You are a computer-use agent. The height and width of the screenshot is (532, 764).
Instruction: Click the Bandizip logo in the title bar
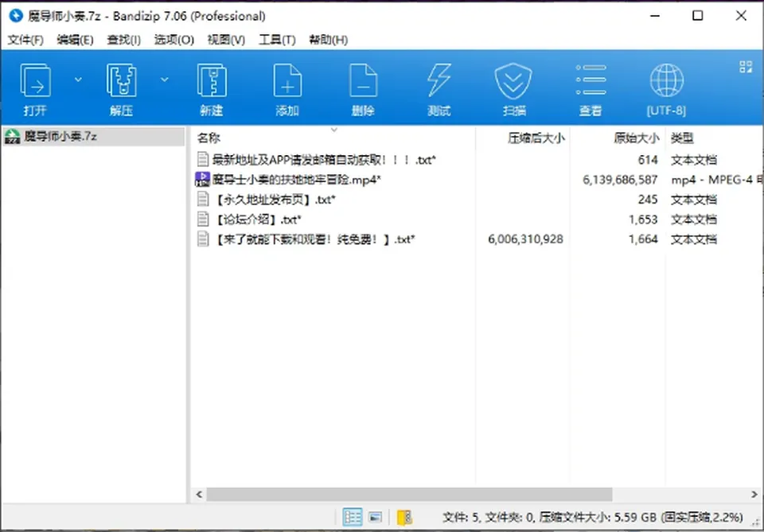click(16, 16)
